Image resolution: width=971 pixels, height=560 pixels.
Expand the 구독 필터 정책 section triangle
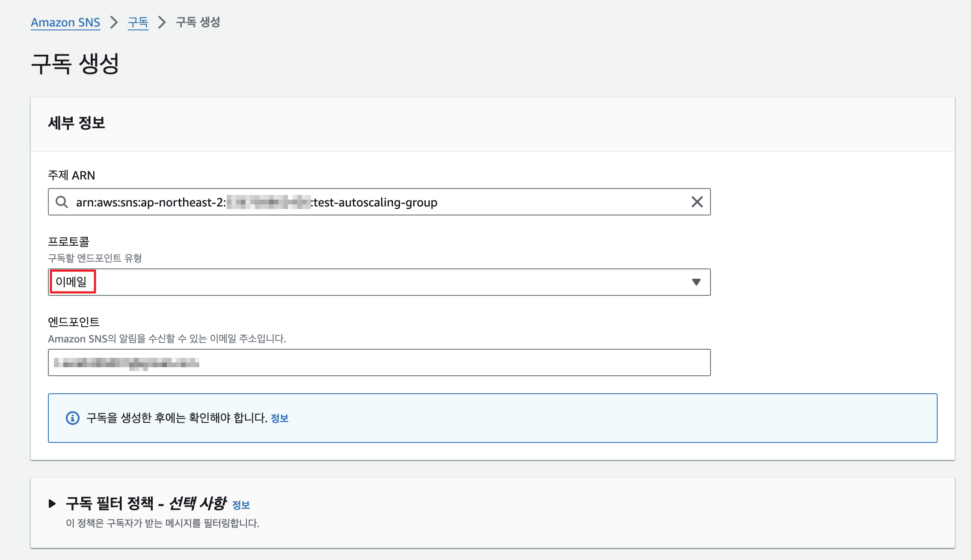pos(52,504)
